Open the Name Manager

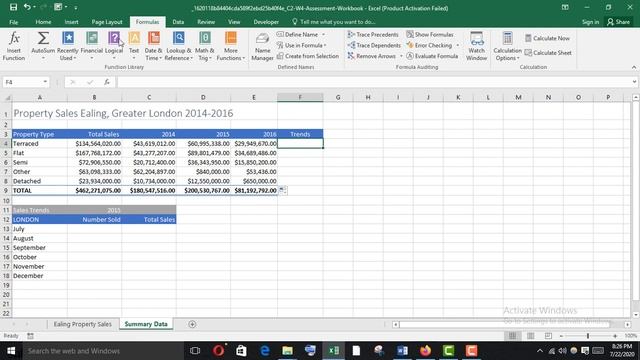coord(262,46)
